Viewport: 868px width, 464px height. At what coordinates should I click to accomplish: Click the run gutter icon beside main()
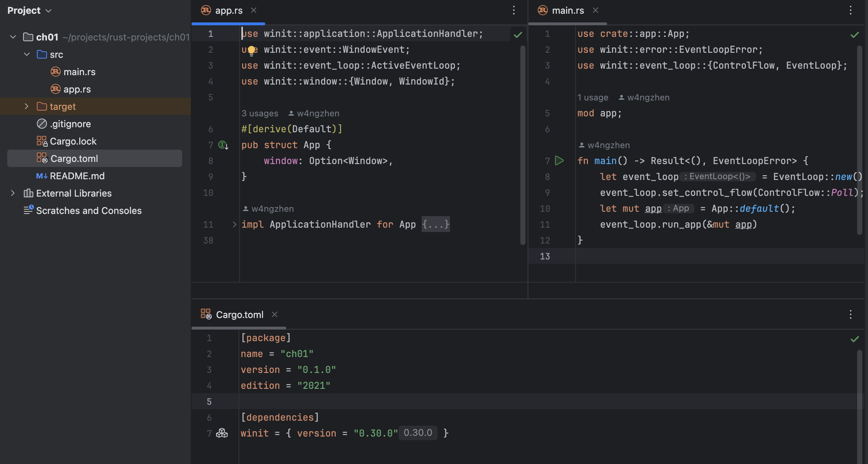click(x=559, y=160)
